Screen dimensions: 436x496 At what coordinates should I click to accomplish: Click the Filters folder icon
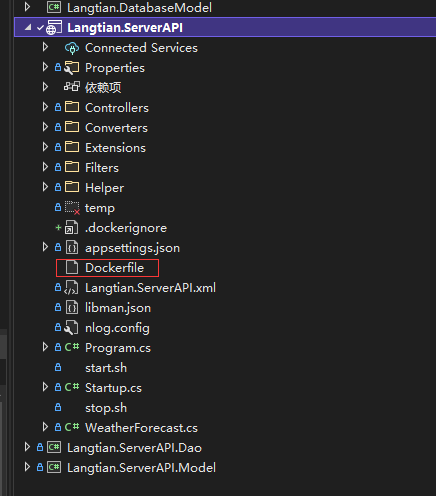72,167
